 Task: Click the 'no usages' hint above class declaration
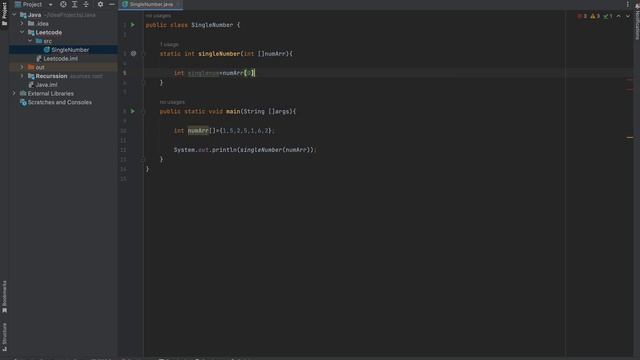tap(158, 16)
